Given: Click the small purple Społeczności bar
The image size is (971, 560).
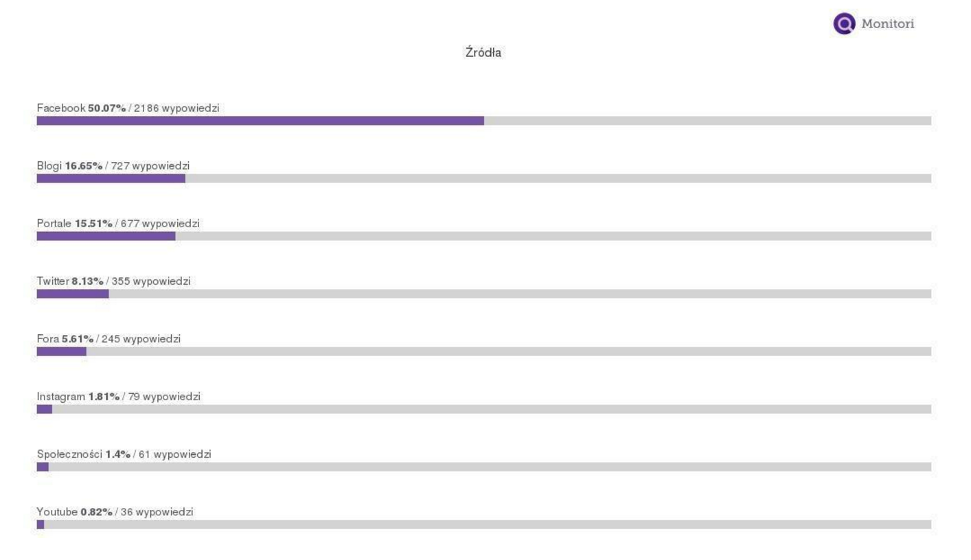Looking at the screenshot, I should 43,467.
